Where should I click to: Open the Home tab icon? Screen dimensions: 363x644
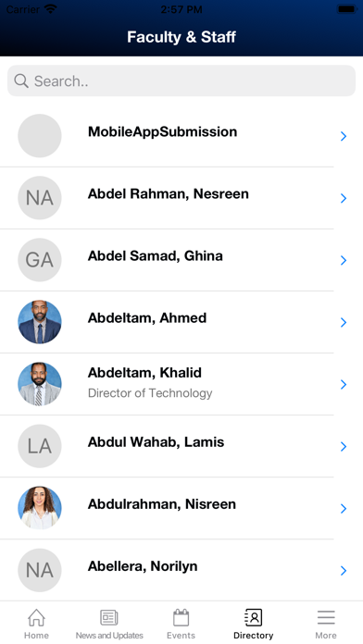(36, 617)
